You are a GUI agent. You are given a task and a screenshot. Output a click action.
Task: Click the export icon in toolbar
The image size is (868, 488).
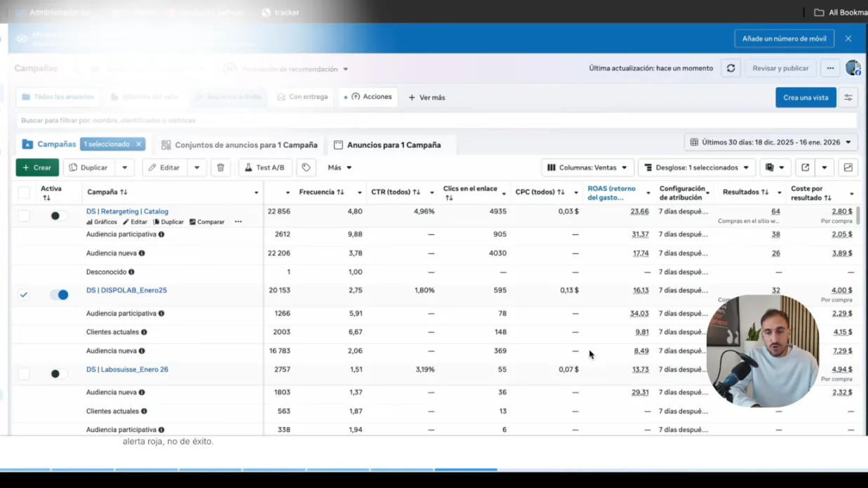tap(806, 168)
